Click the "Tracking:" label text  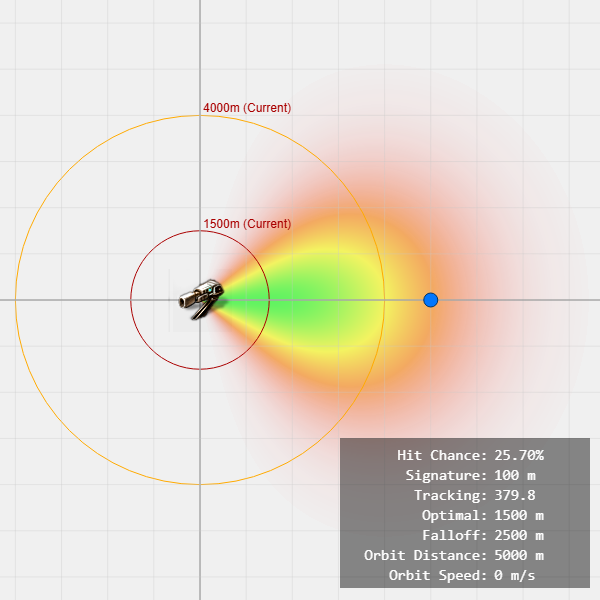[450, 495]
